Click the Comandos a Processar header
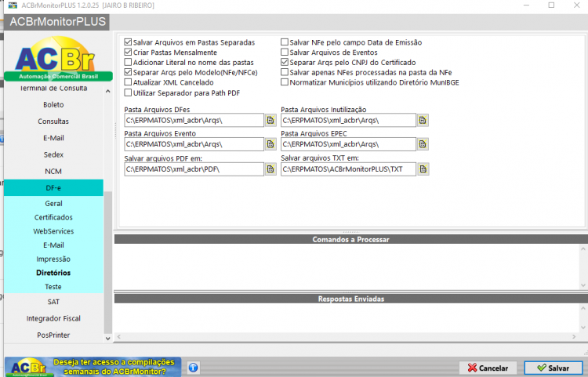Screen dimensions: 588x377 351,239
